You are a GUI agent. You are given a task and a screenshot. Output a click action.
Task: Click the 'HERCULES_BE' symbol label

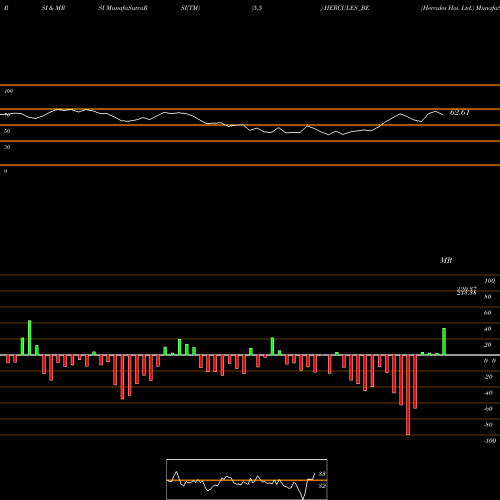[346, 8]
